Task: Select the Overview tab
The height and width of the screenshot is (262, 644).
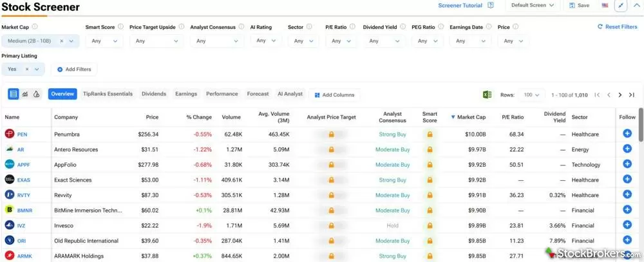Action: 62,94
